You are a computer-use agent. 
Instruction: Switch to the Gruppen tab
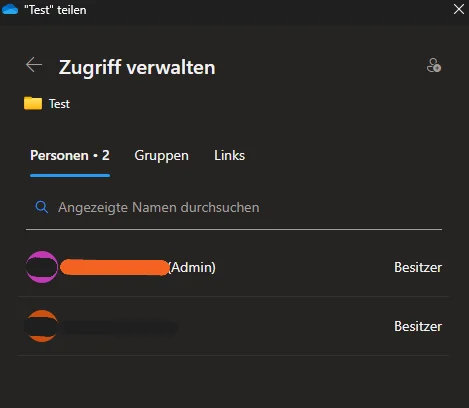point(161,156)
